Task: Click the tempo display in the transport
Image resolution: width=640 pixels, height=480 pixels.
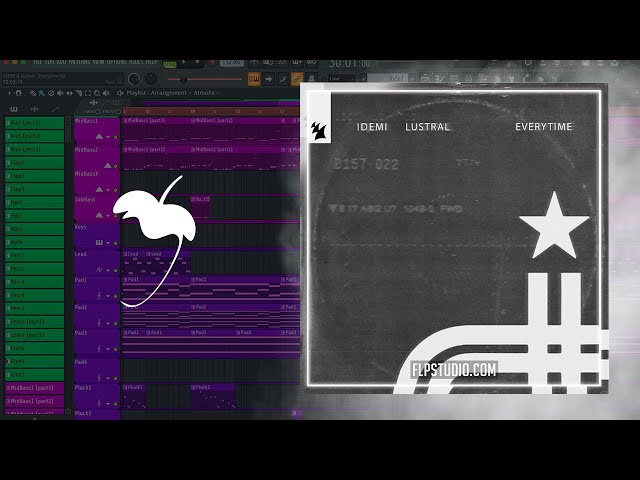Action: coord(233,63)
